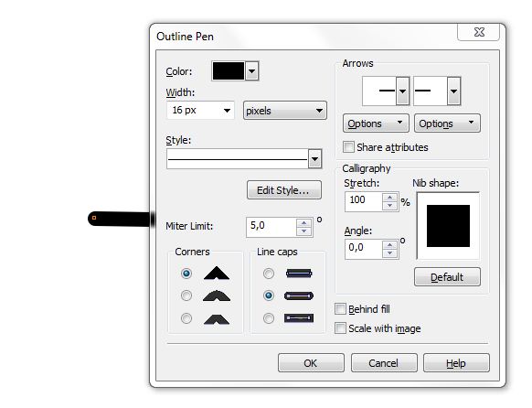
Task: Click the rounded corner shape icon
Action: [217, 296]
